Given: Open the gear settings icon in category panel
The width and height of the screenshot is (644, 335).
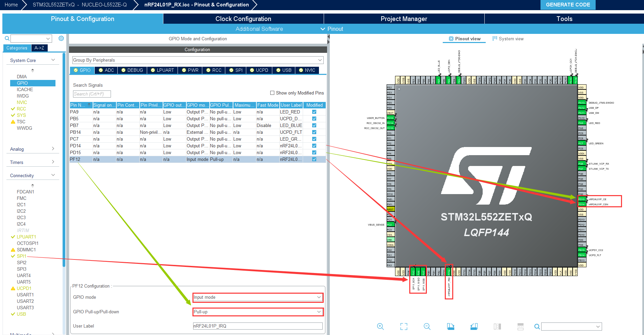Looking at the screenshot, I should [61, 38].
